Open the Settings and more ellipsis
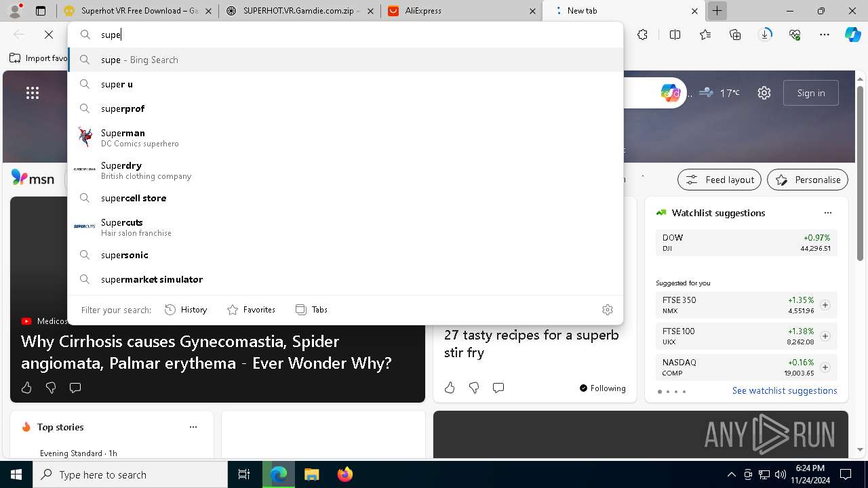 [825, 35]
